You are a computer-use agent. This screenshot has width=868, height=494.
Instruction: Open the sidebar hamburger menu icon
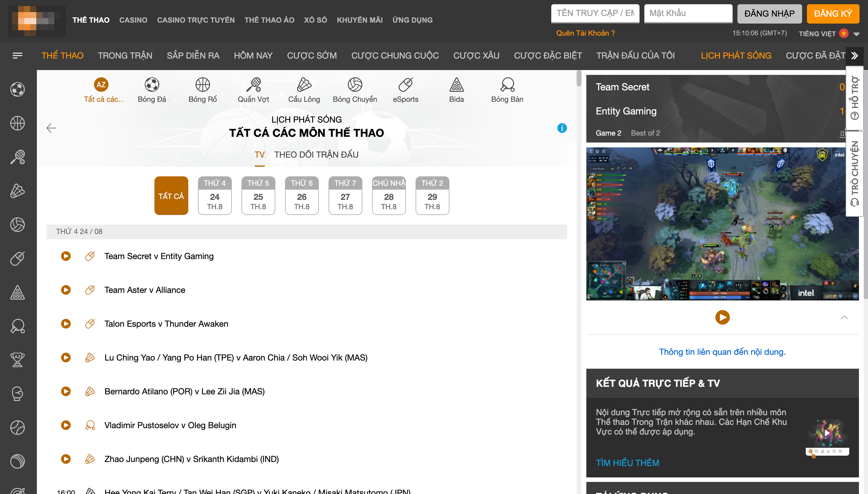17,55
